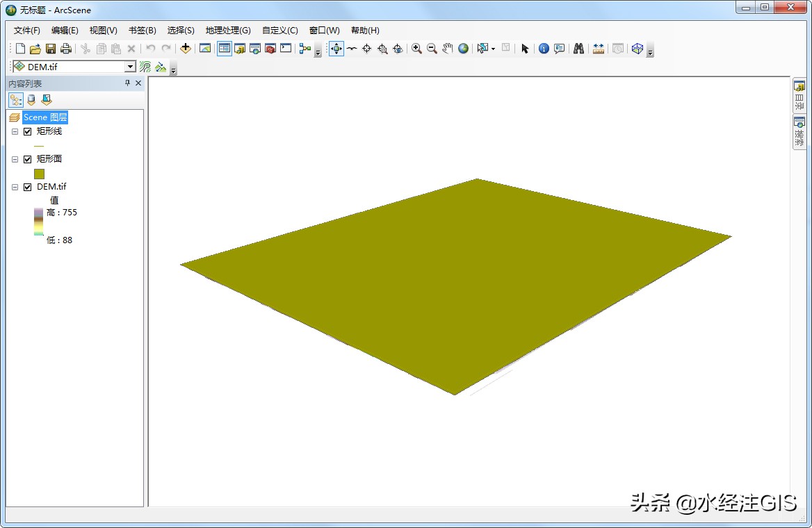Activate the Zoom In tool
Image resolution: width=812 pixels, height=528 pixels.
[x=416, y=49]
